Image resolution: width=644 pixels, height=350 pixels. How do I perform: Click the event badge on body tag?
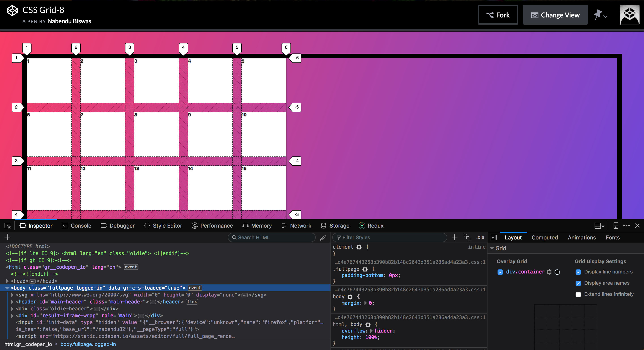click(195, 288)
